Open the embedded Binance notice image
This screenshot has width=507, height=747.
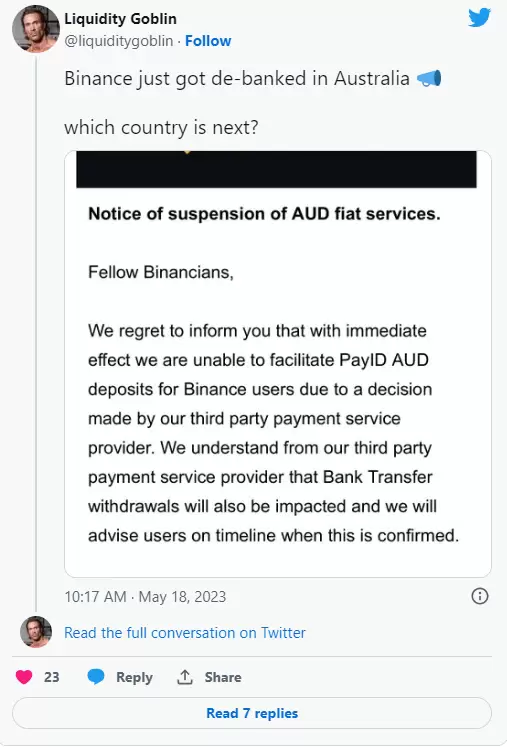tap(278, 364)
